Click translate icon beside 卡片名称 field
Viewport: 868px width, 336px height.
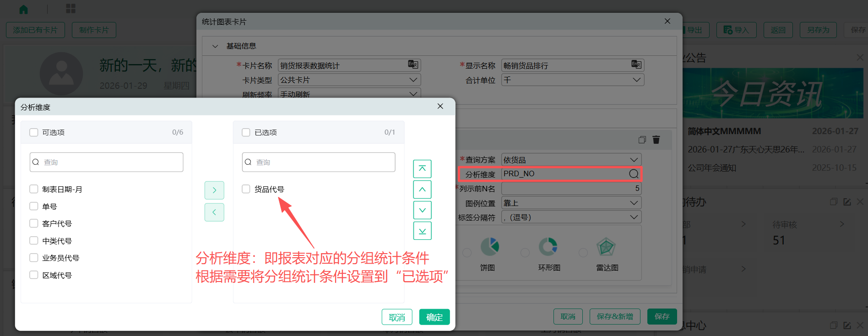point(413,65)
